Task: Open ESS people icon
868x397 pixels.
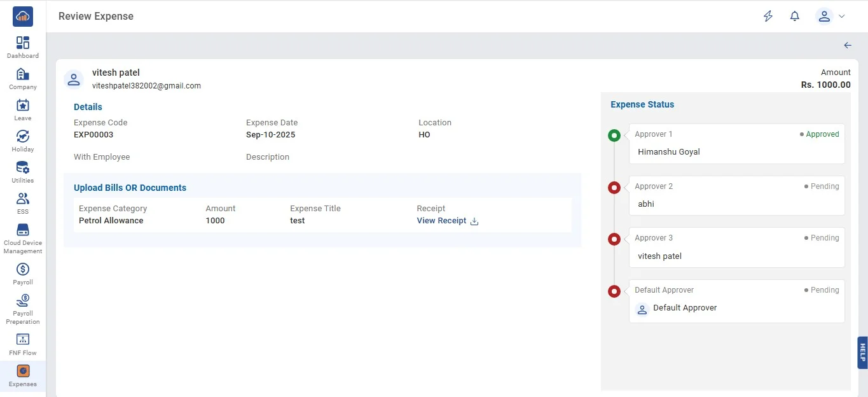Action: (x=23, y=199)
